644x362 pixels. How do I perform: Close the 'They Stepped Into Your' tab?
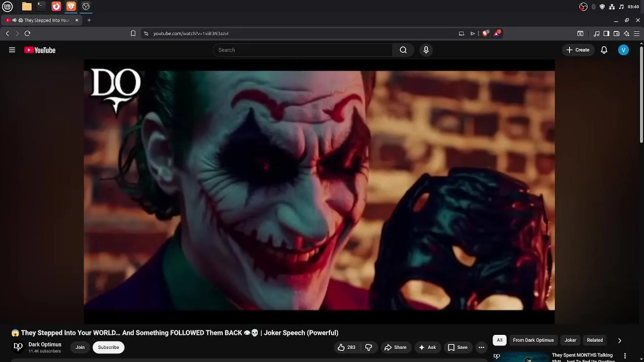pos(77,20)
